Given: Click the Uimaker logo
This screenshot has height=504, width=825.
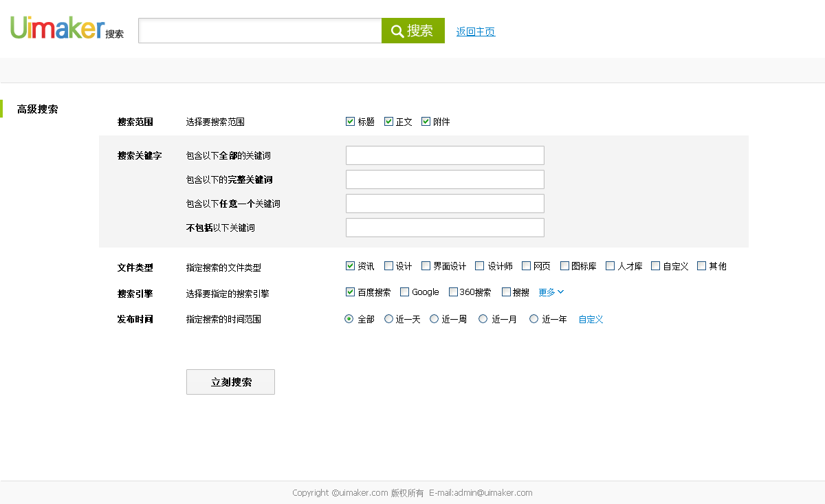Looking at the screenshot, I should pos(58,28).
